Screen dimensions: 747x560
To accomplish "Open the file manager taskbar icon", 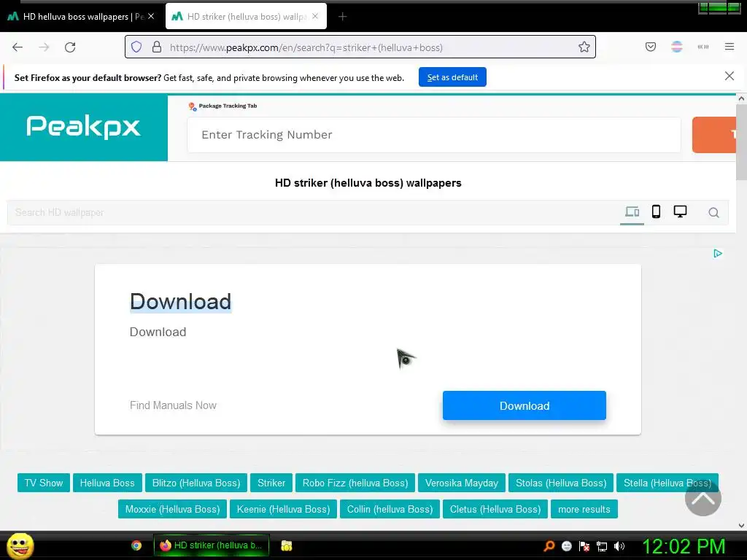I will 286,545.
